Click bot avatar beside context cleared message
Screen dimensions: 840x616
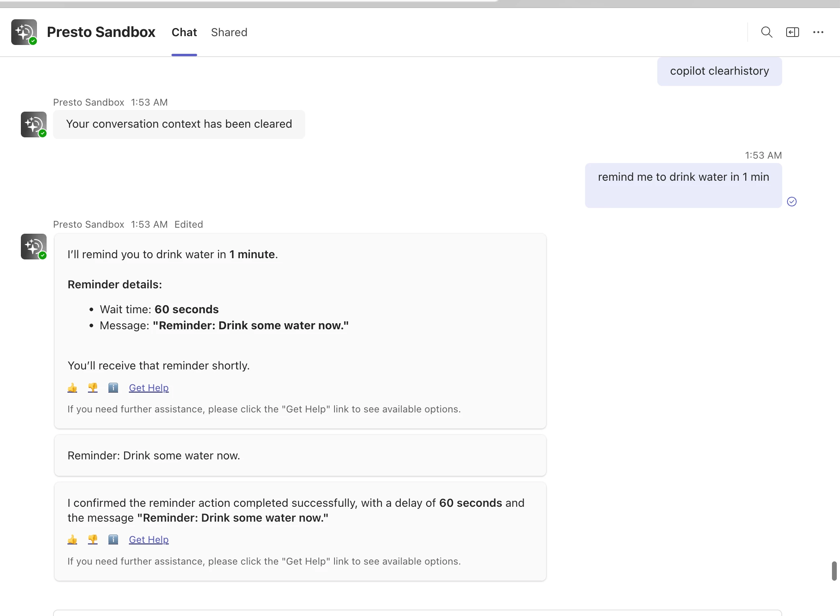(x=34, y=124)
